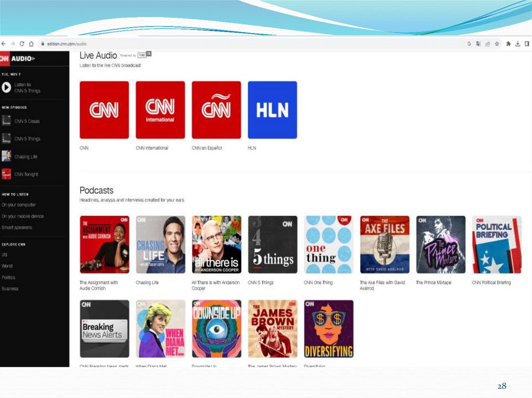Go back with the browser back arrow
Image resolution: width=532 pixels, height=398 pixels.
pos(4,44)
